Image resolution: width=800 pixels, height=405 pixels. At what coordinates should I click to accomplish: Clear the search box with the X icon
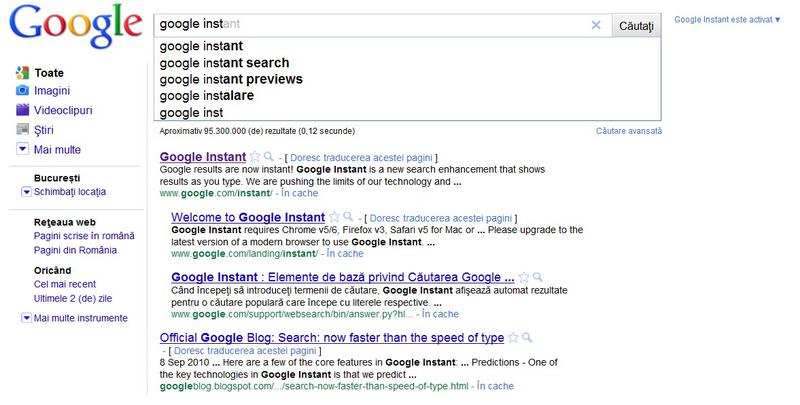coord(596,24)
